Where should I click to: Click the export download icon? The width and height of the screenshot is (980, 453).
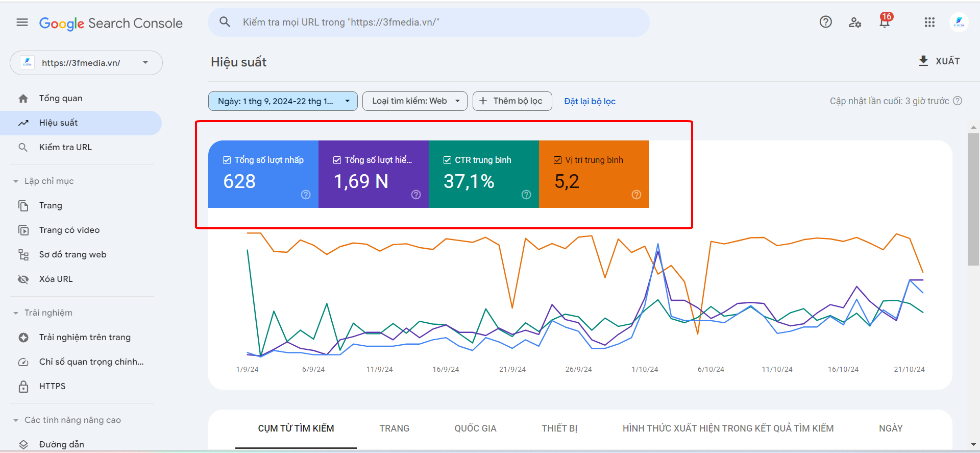point(923,61)
